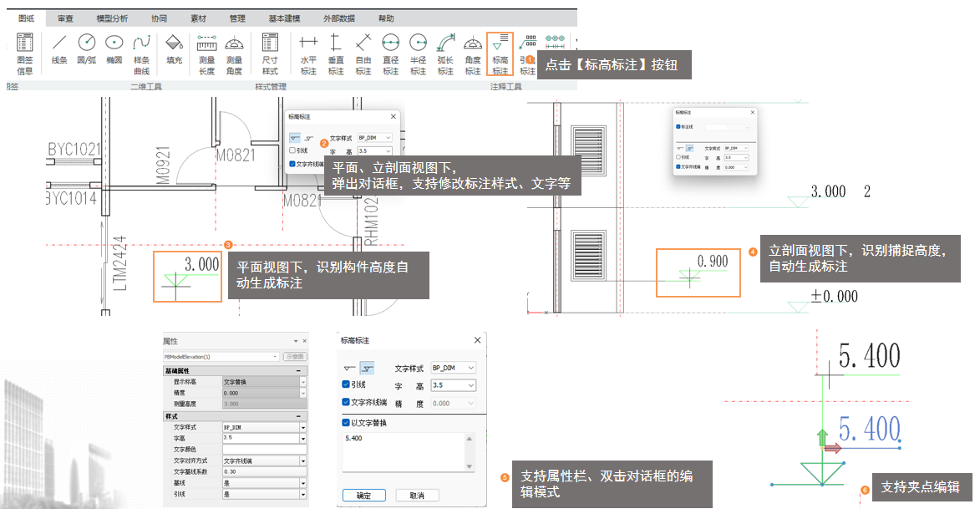Open the 文字样式 BP_DIM dropdown next to 确定 dialog

pyautogui.click(x=453, y=368)
